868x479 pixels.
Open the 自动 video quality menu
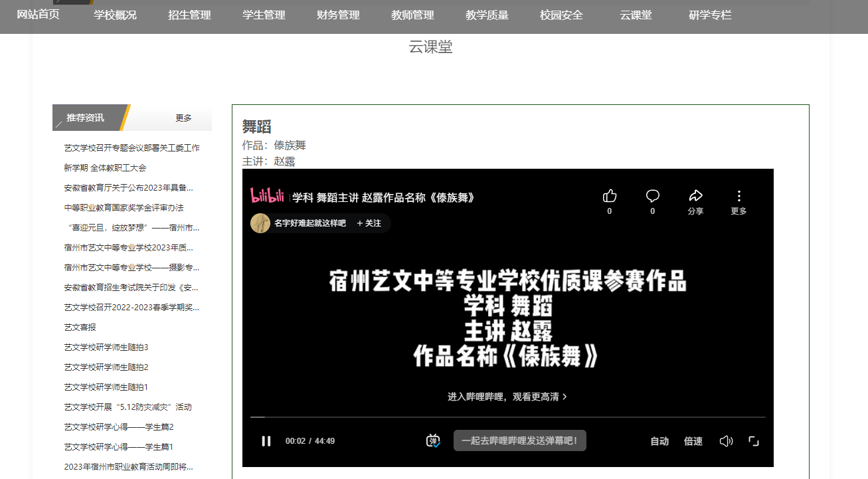(x=659, y=441)
